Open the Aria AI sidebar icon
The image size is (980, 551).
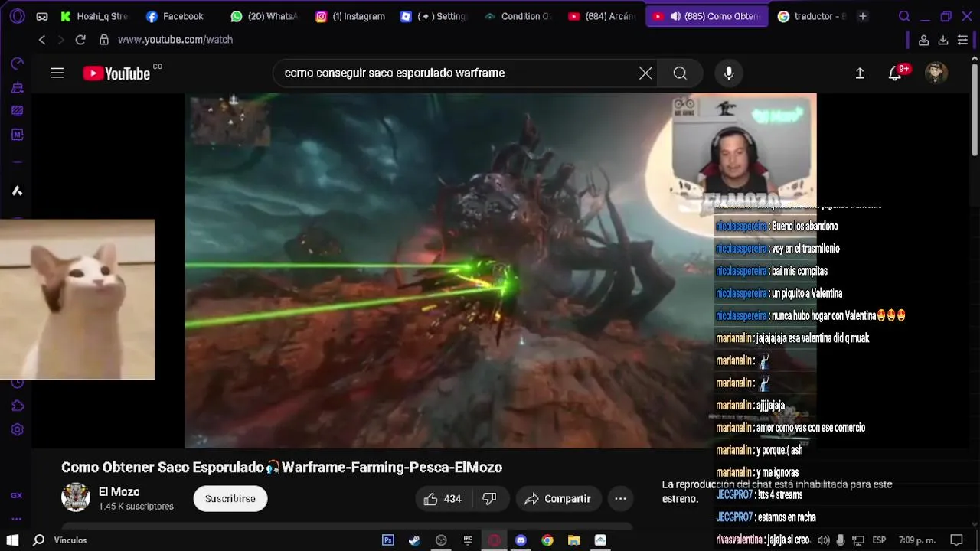(17, 191)
